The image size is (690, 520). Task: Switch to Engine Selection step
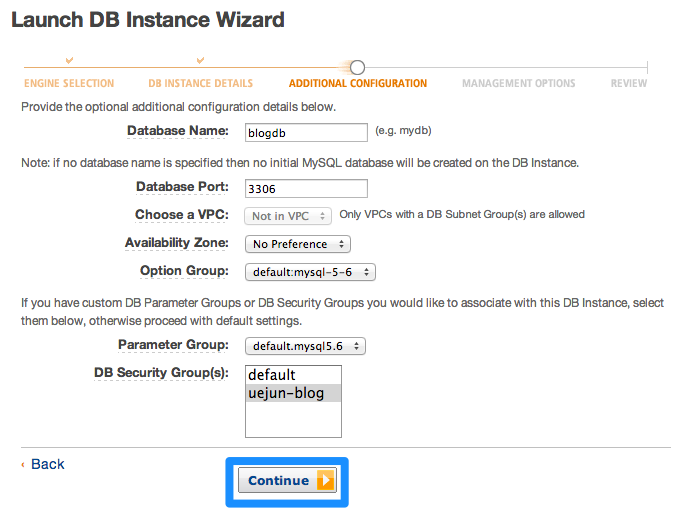click(x=69, y=84)
